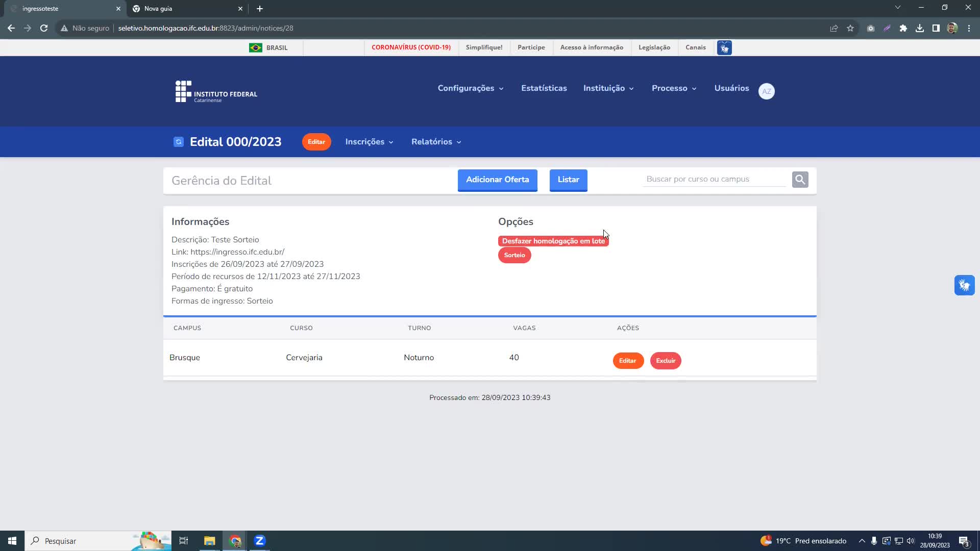Click the Windows Pesquisar search box
Viewport: 980px width, 551px height.
97,541
